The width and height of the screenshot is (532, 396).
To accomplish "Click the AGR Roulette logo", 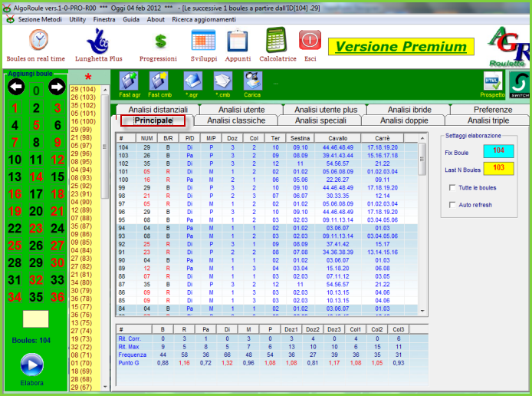I will [x=508, y=47].
